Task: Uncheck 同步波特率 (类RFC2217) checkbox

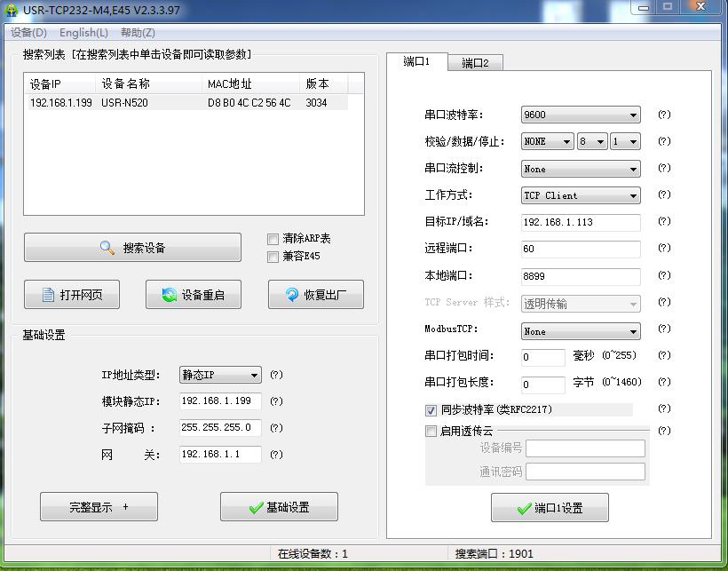Action: click(x=431, y=410)
